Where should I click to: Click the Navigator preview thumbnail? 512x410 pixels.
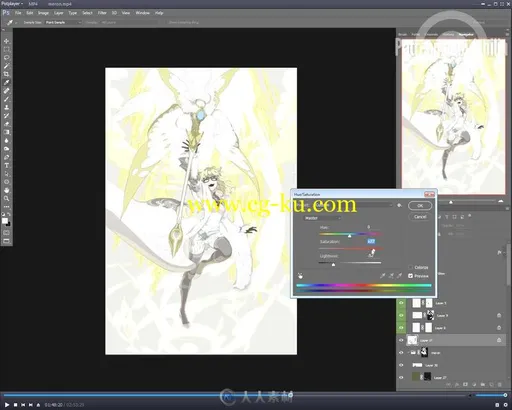point(453,116)
